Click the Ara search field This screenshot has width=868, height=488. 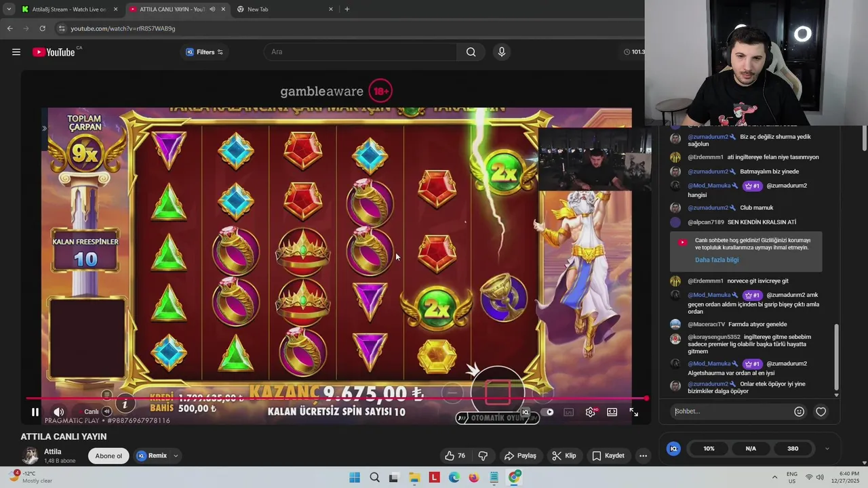click(x=360, y=52)
